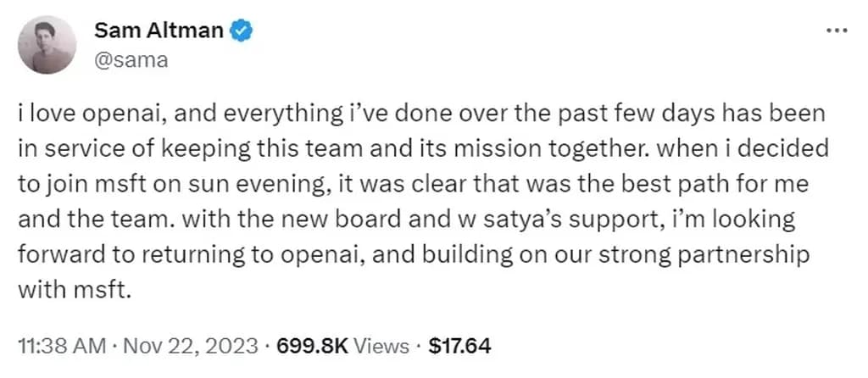Open the Sam Altman display name link
The width and height of the screenshot is (868, 378).
[159, 31]
